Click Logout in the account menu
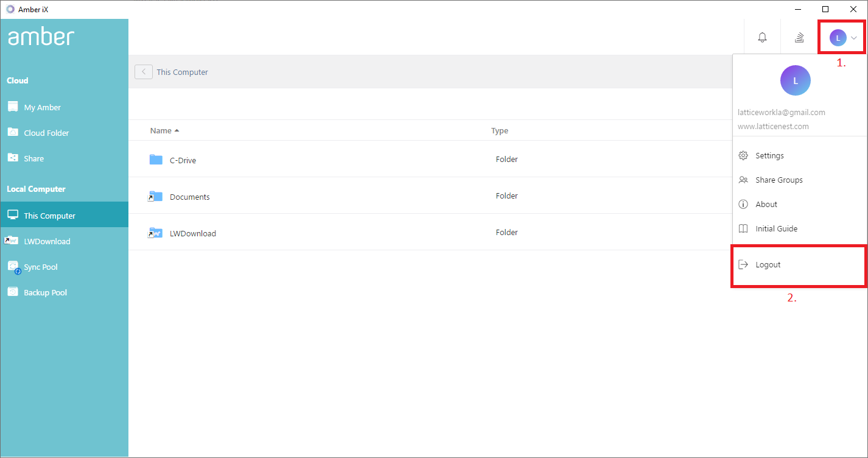868x458 pixels. 768,264
